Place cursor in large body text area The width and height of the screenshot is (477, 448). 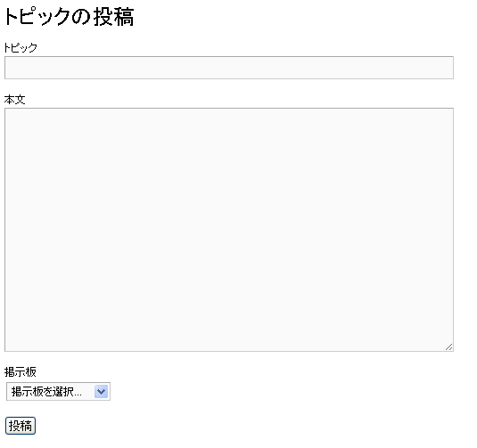[229, 230]
